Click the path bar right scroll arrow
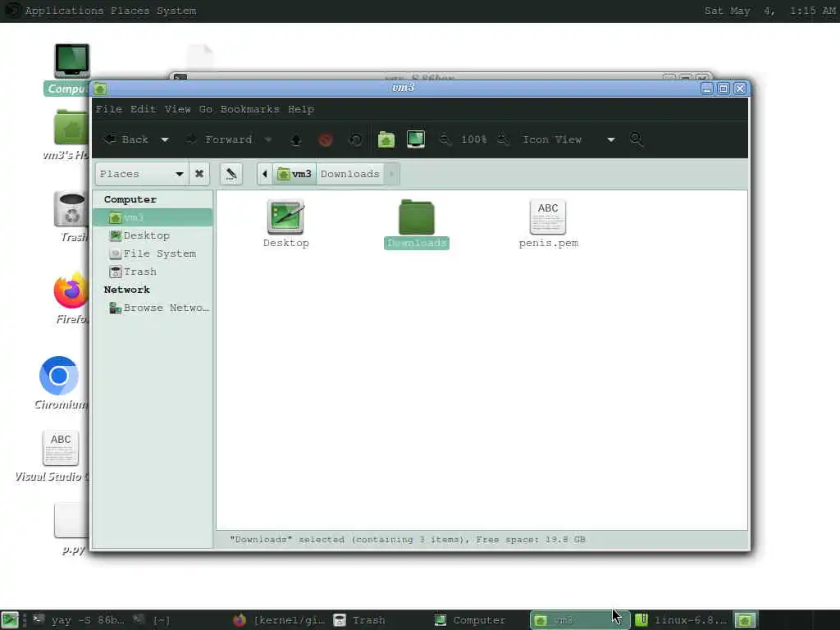Screen dimensions: 840x630 pos(391,174)
